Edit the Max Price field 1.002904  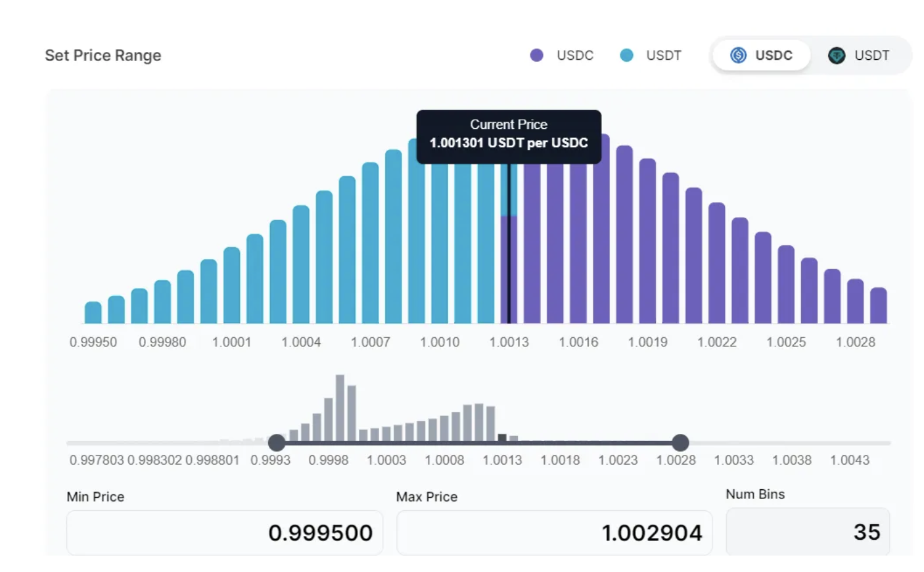click(554, 533)
